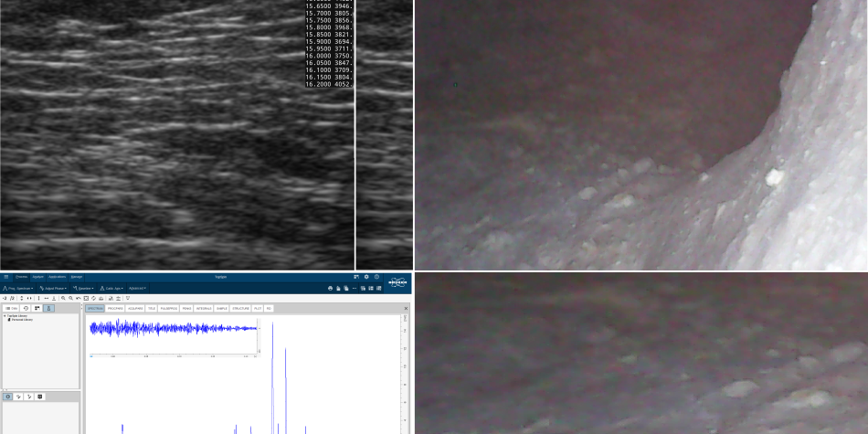Click the print icon in toolbar
Screen dimensions: 868x434
[x=331, y=288]
